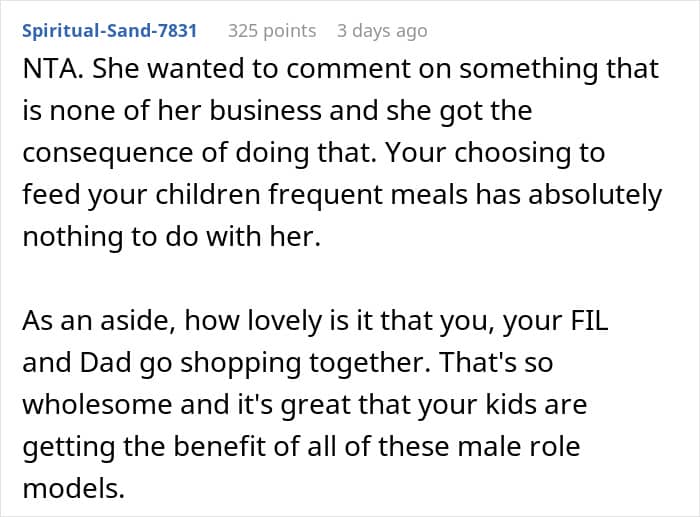Click the 325 points score label

[x=272, y=31]
